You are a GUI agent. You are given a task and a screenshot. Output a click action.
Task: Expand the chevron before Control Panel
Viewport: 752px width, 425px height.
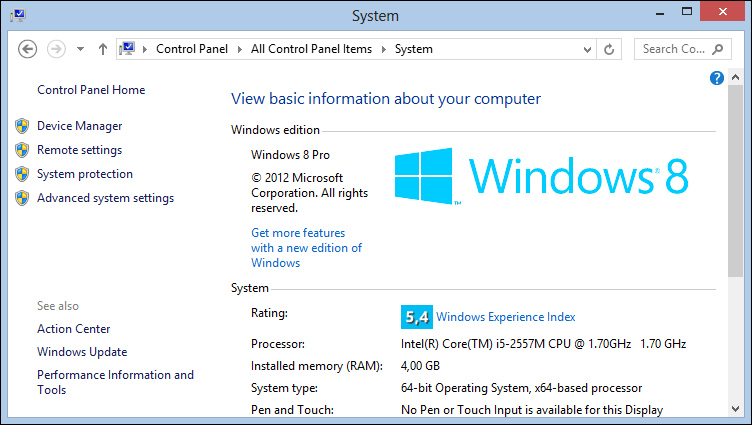(145, 49)
